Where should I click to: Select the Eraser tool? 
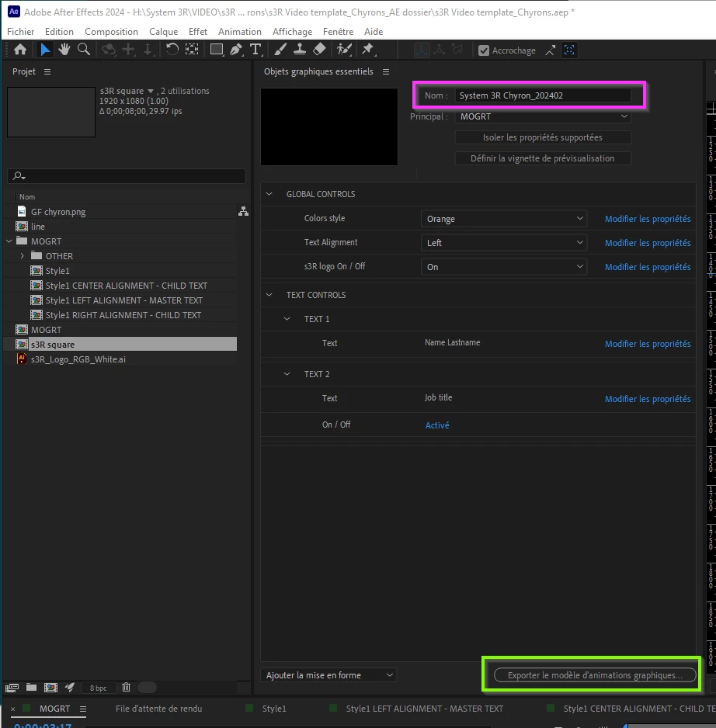(x=319, y=50)
